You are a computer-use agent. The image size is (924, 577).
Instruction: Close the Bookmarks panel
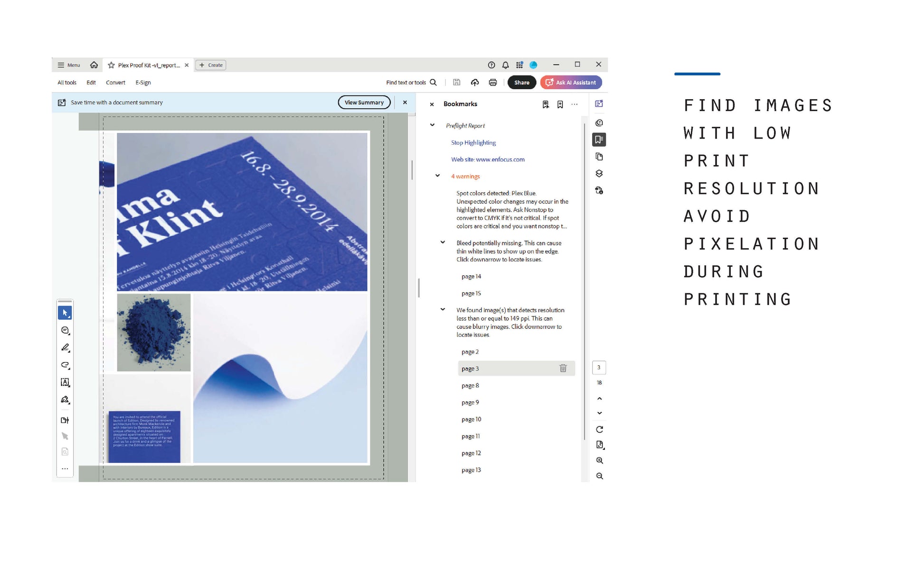click(x=432, y=104)
